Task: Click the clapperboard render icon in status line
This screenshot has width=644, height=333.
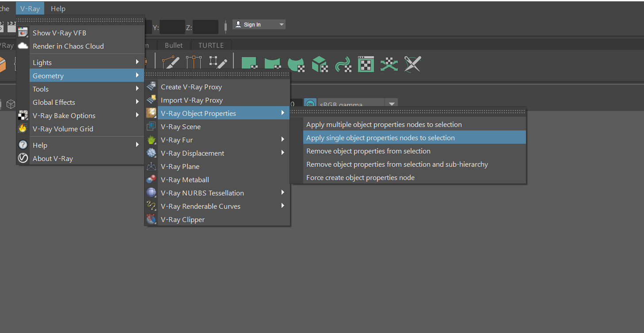Action: click(12, 27)
